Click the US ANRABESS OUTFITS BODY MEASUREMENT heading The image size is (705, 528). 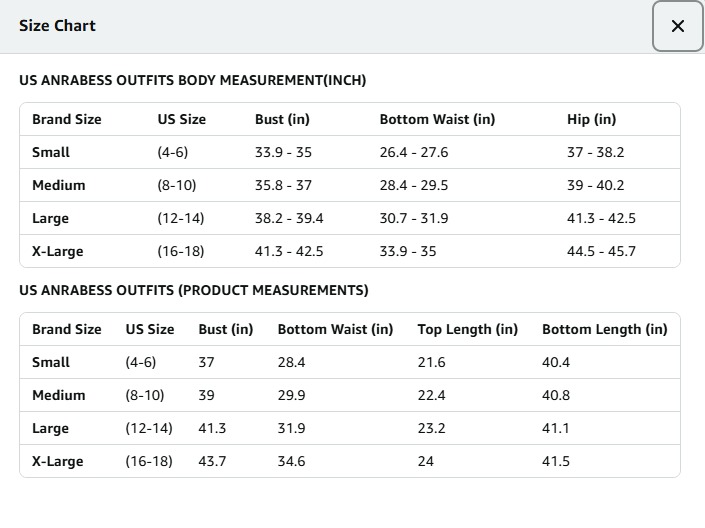(x=193, y=80)
